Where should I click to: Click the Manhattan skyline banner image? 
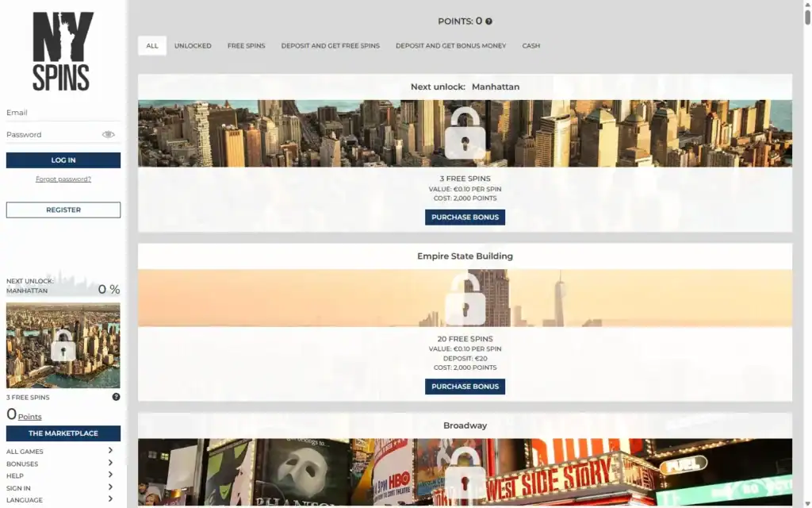465,133
